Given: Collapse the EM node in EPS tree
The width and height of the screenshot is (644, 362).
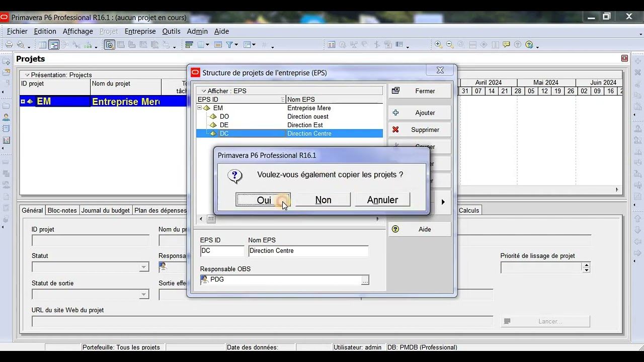Looking at the screenshot, I should [199, 108].
